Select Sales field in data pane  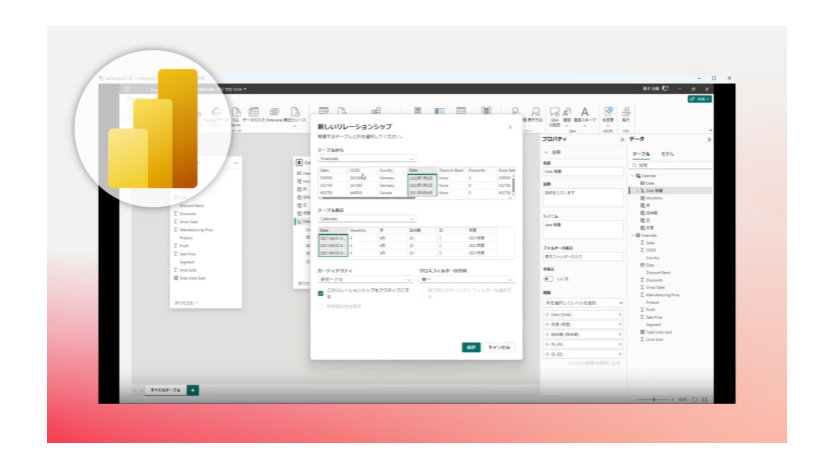(x=650, y=242)
